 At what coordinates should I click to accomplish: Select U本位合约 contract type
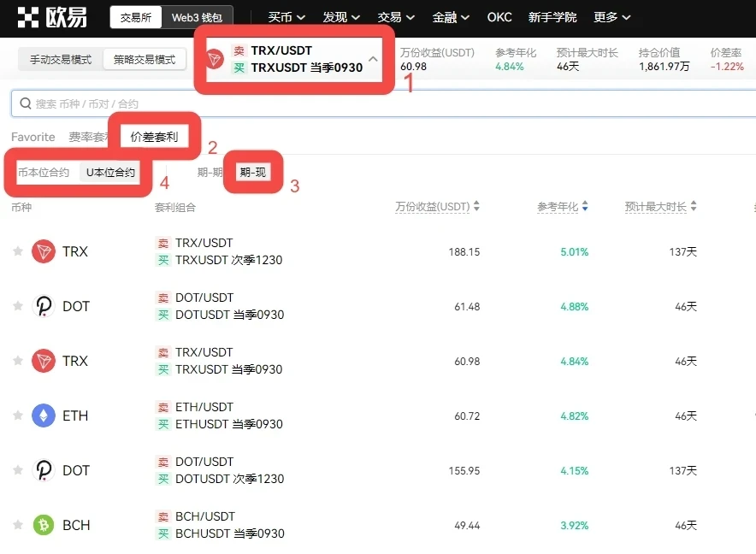[x=110, y=173]
